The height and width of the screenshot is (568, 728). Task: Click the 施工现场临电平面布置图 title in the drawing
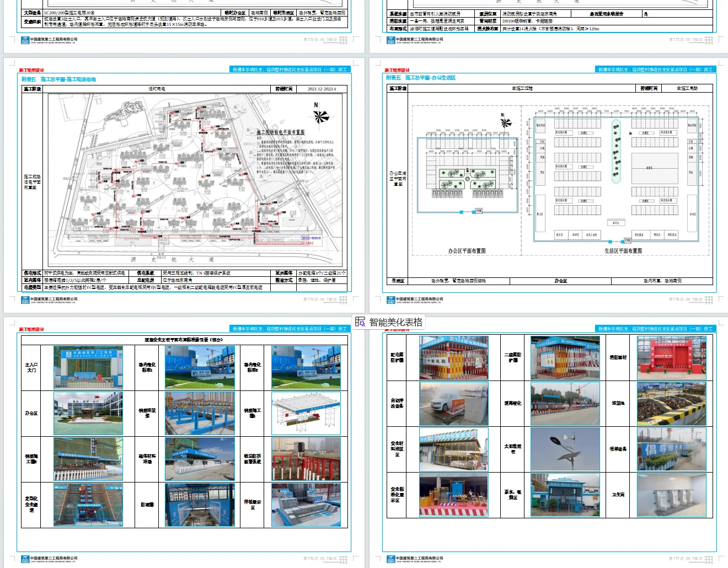(281, 132)
